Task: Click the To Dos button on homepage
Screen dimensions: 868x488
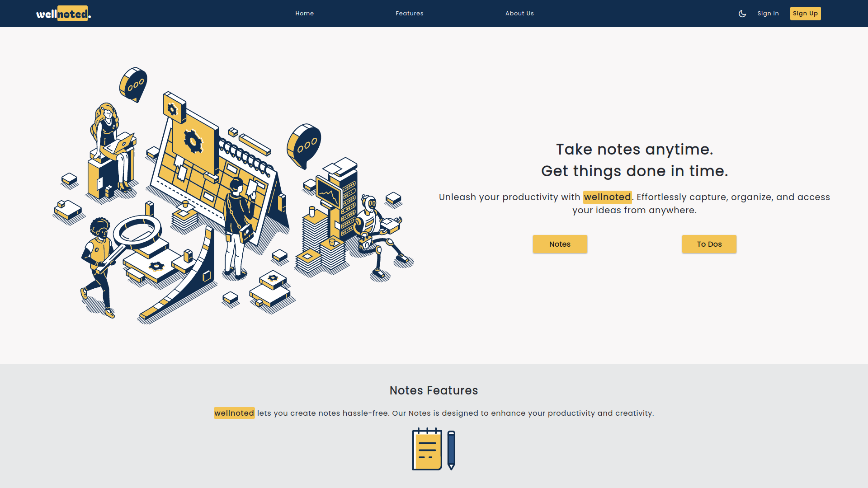Action: pos(709,244)
